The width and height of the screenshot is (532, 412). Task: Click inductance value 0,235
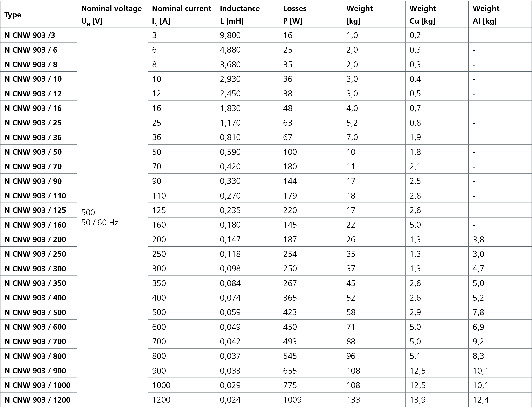(230, 210)
